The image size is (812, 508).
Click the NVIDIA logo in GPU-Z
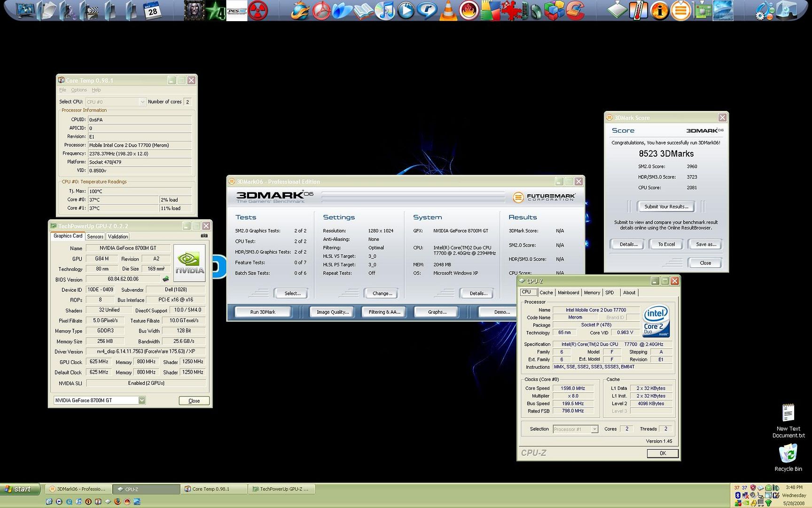(189, 263)
